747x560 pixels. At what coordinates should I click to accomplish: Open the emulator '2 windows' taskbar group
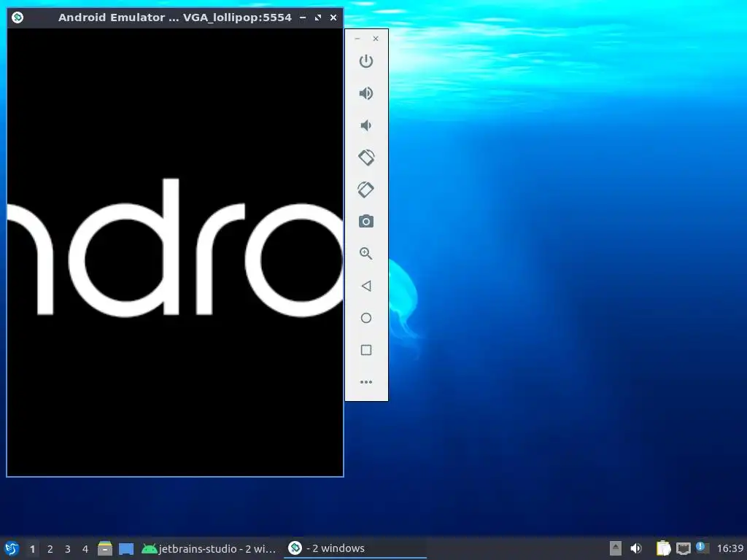[355, 548]
